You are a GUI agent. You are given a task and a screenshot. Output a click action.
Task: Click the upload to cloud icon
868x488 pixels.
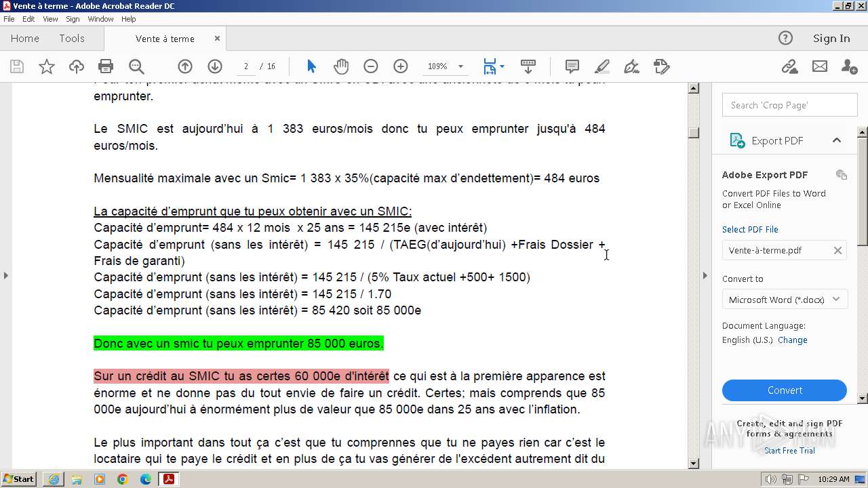[x=77, y=66]
